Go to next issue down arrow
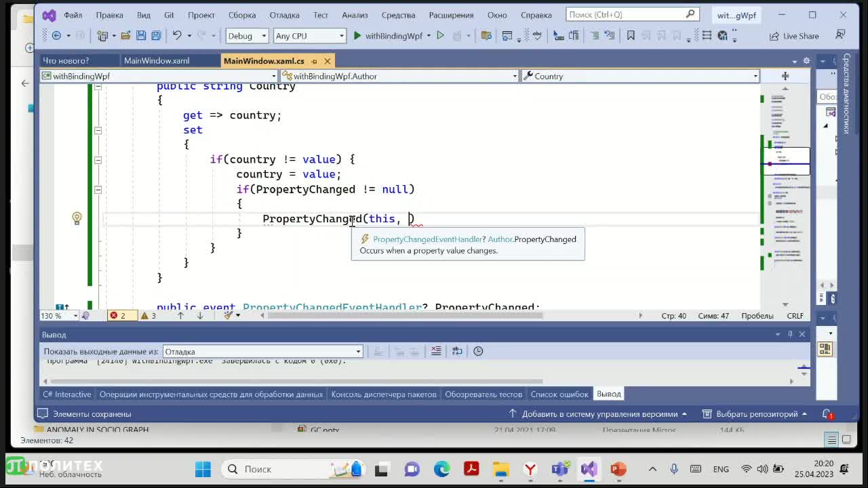The width and height of the screenshot is (868, 488). 200,316
